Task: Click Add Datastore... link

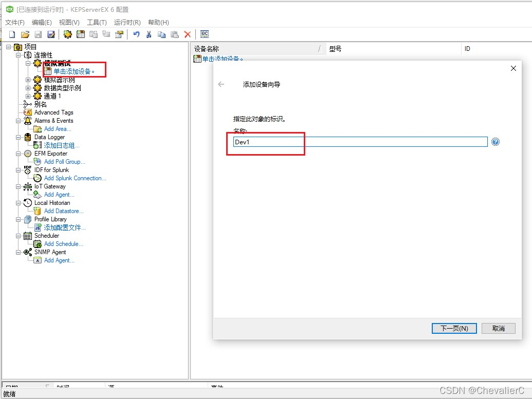Action: tap(64, 211)
